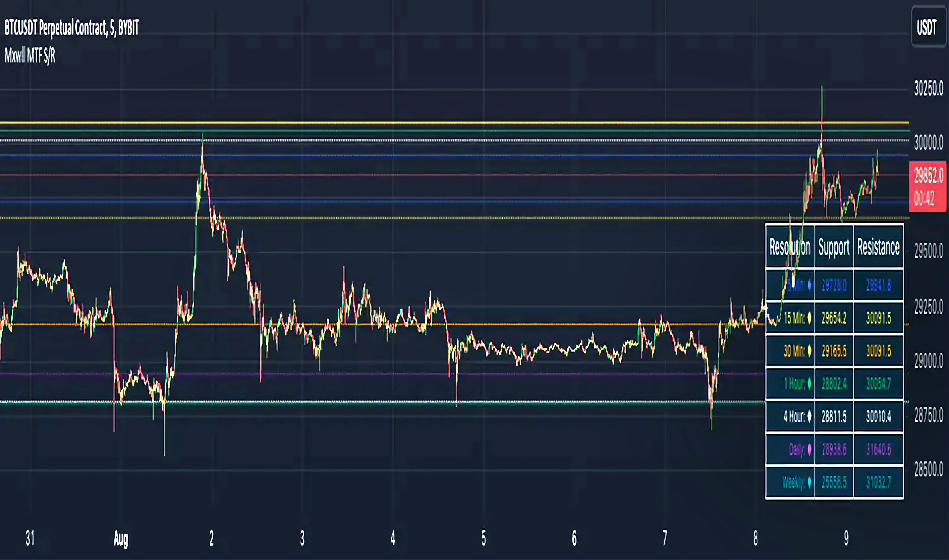Click the Aug label on the time axis
The image size is (949, 560).
[x=121, y=539]
